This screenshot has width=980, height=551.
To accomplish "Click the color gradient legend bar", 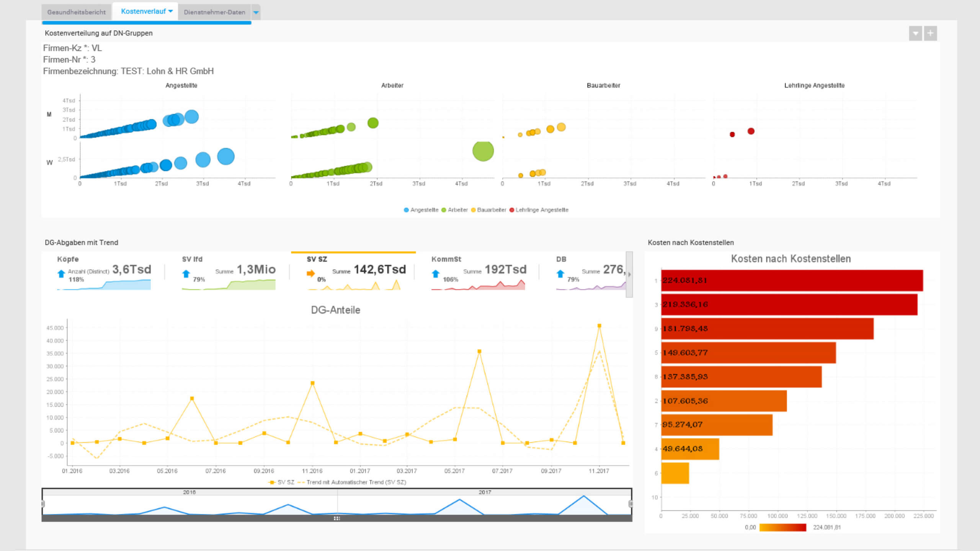I will tap(782, 527).
